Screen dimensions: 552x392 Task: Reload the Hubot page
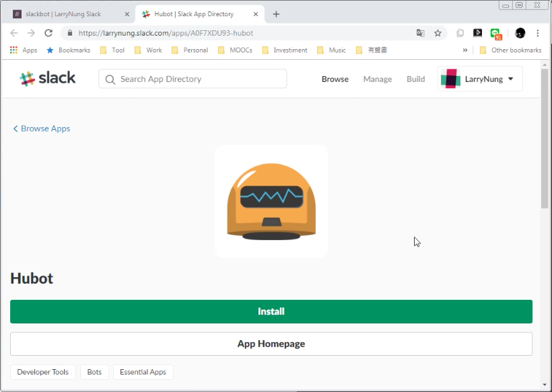tap(48, 33)
